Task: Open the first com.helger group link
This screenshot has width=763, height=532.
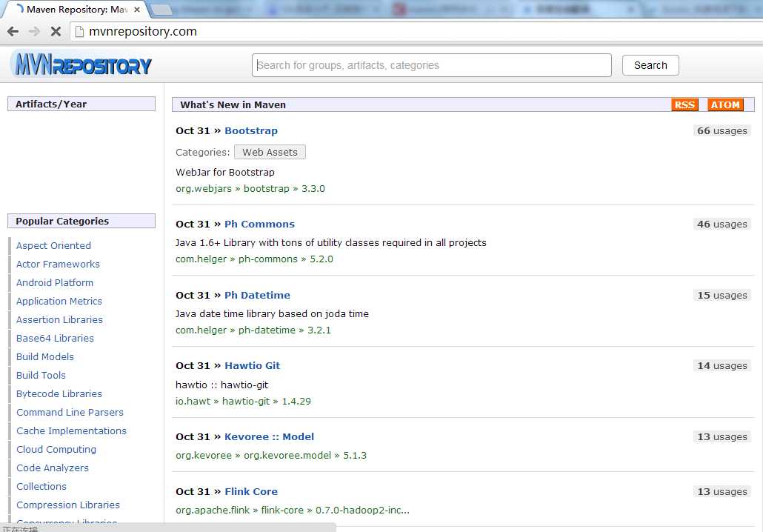Action: click(201, 259)
